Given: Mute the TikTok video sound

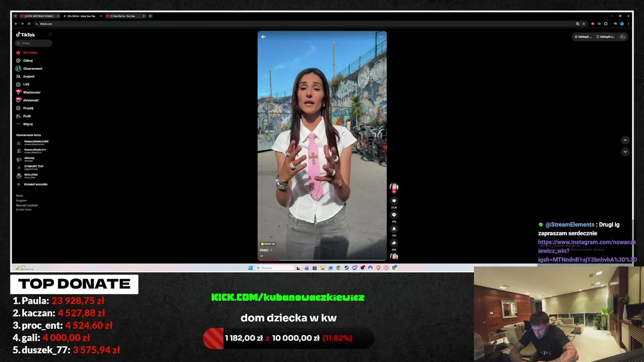Looking at the screenshot, I should 263,37.
